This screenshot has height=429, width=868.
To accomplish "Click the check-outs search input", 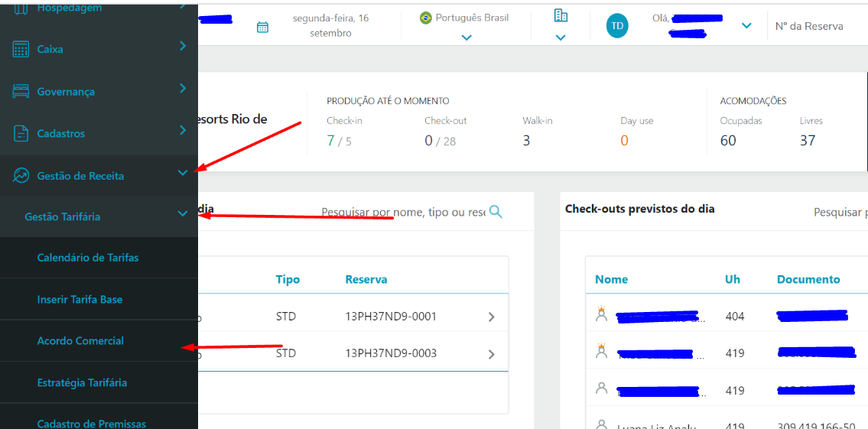I will click(840, 212).
